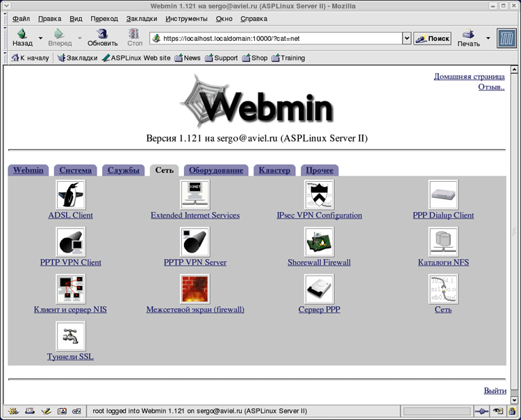This screenshot has height=420, width=521.
Task: Click the Туннели SSL text link
Action: pos(70,357)
